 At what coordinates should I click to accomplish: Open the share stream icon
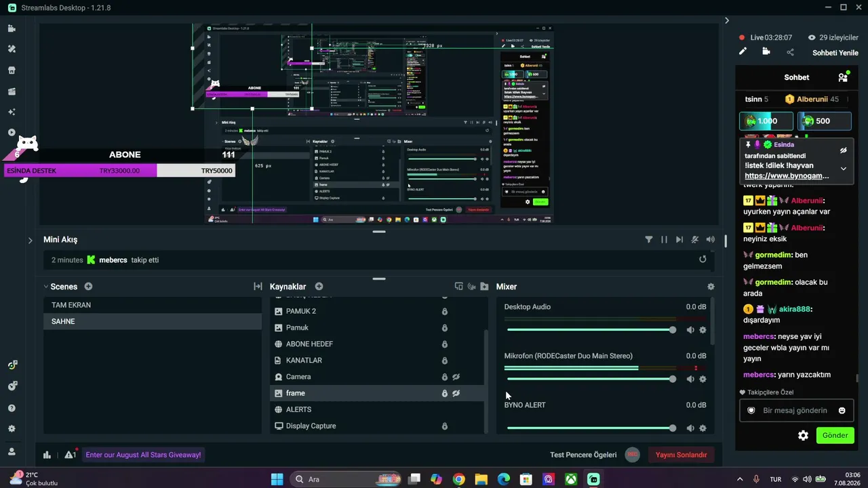[790, 52]
